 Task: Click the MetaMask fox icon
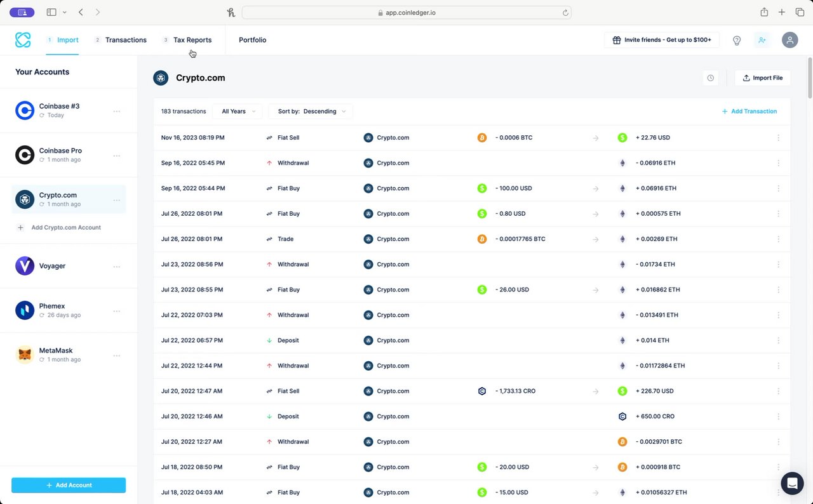tap(25, 355)
